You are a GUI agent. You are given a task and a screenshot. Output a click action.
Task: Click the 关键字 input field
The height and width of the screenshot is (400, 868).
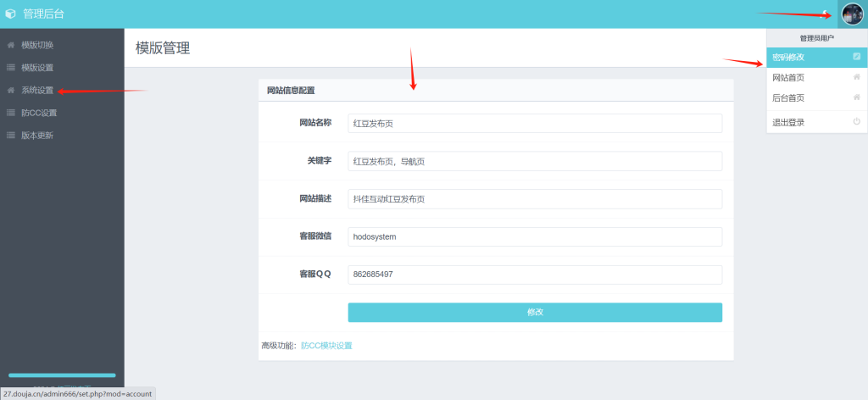(535, 161)
